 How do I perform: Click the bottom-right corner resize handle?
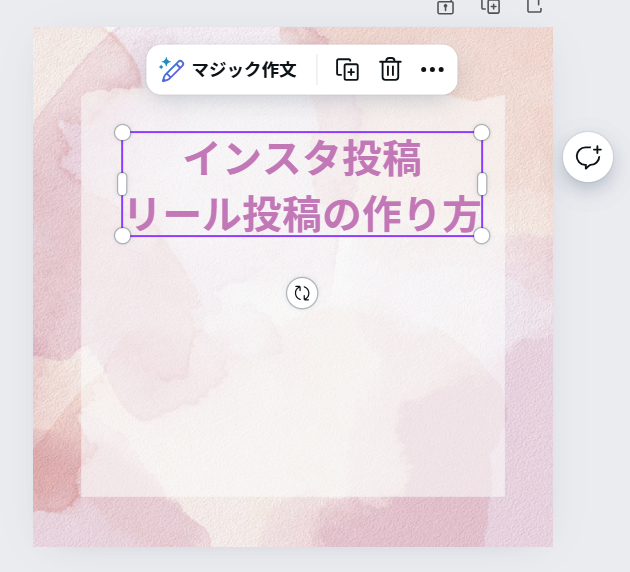[x=482, y=236]
